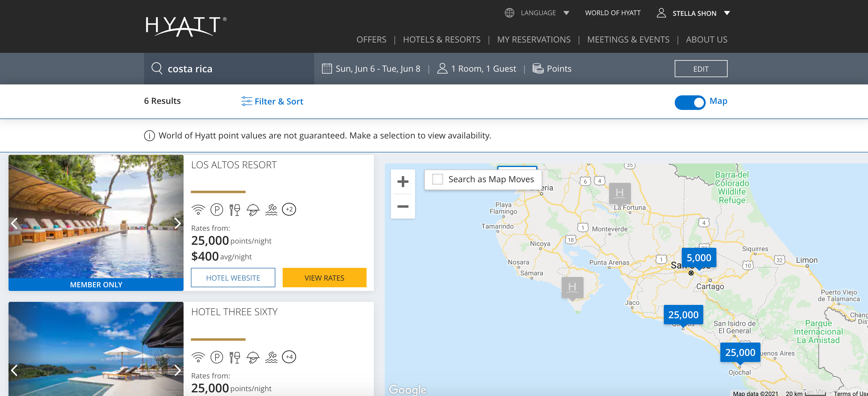This screenshot has height=396, width=868.
Task: Open World of Hyatt link
Action: point(613,13)
